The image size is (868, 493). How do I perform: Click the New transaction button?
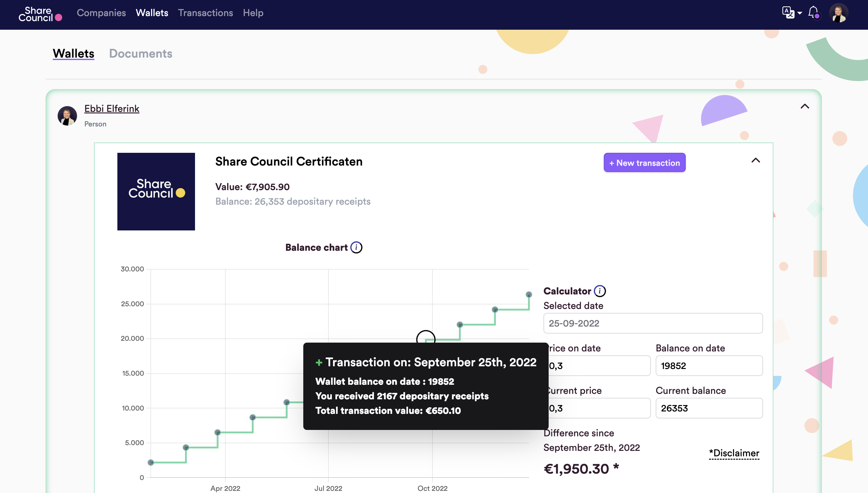644,163
